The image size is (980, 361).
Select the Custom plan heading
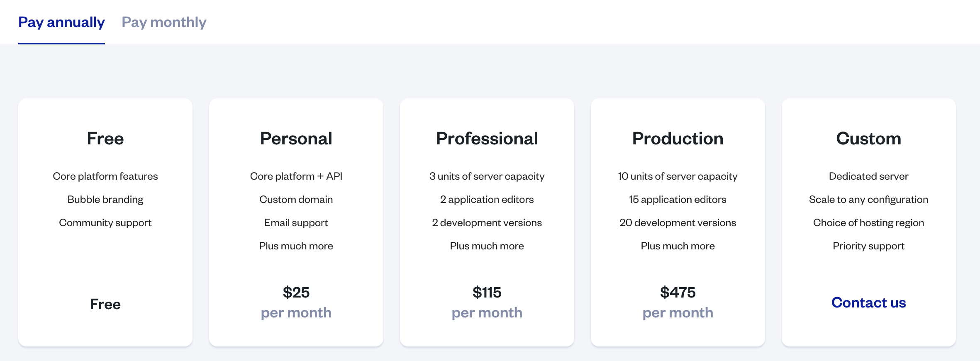pyautogui.click(x=868, y=139)
